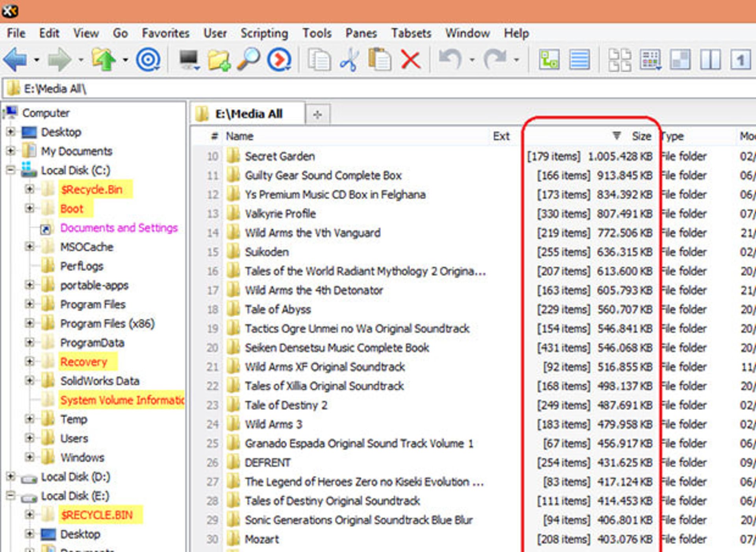
Task: Go up one folder level icon
Action: click(x=104, y=60)
